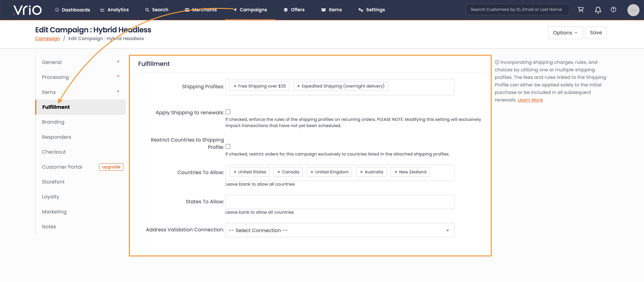Viewport: 644px width, 282px height.
Task: Remove Expedited Shipping profile tag
Action: click(298, 86)
